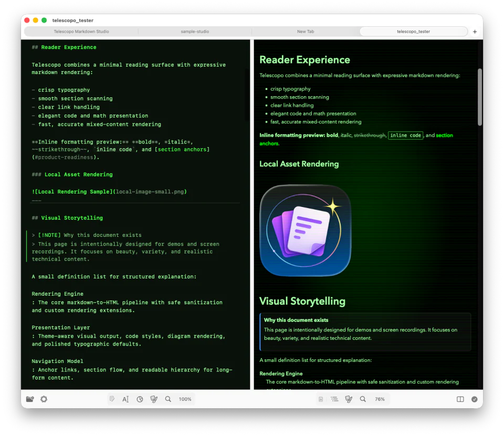The height and width of the screenshot is (436, 504).
Task: Click the preview magnifier search icon
Action: click(x=363, y=399)
